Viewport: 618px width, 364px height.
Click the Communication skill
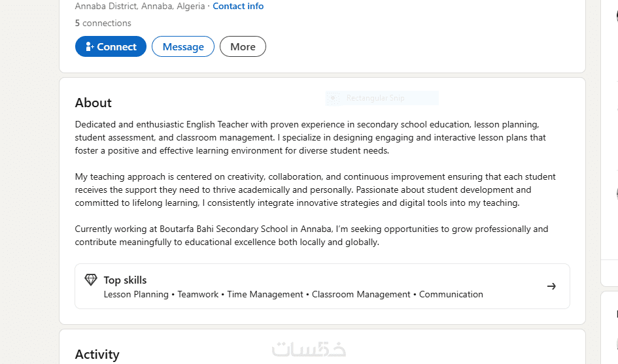click(451, 295)
